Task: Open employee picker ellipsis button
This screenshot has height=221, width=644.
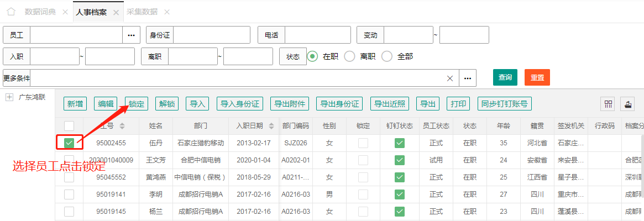Action: click(131, 35)
